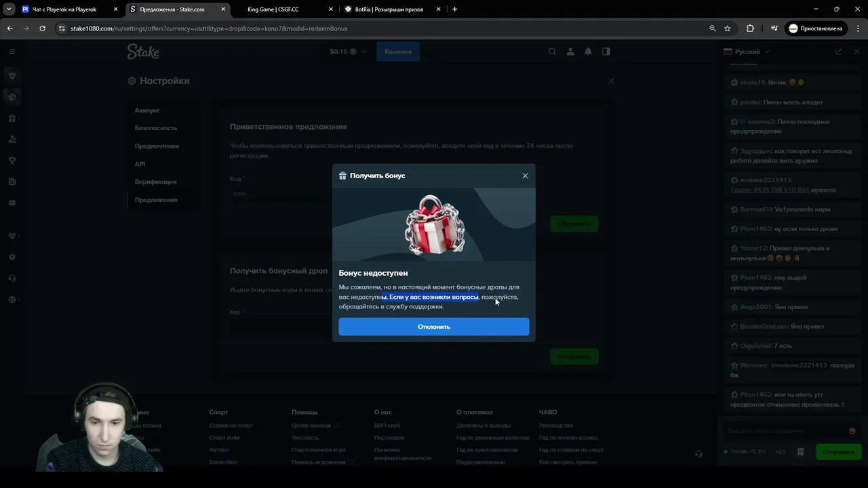Open the casino icon in left sidebar

(x=12, y=76)
